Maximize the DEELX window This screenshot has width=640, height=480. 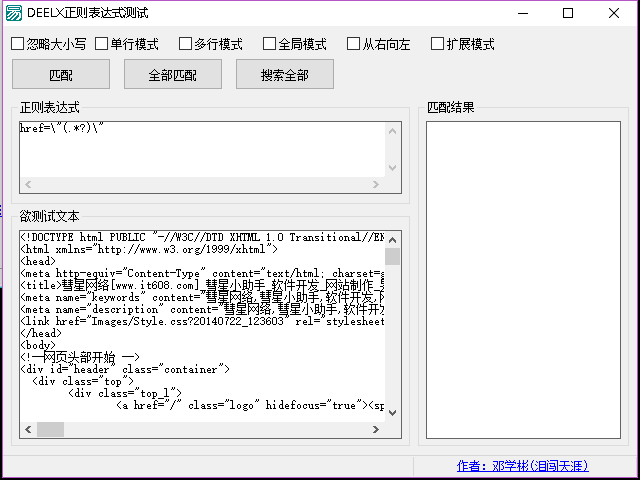(568, 13)
